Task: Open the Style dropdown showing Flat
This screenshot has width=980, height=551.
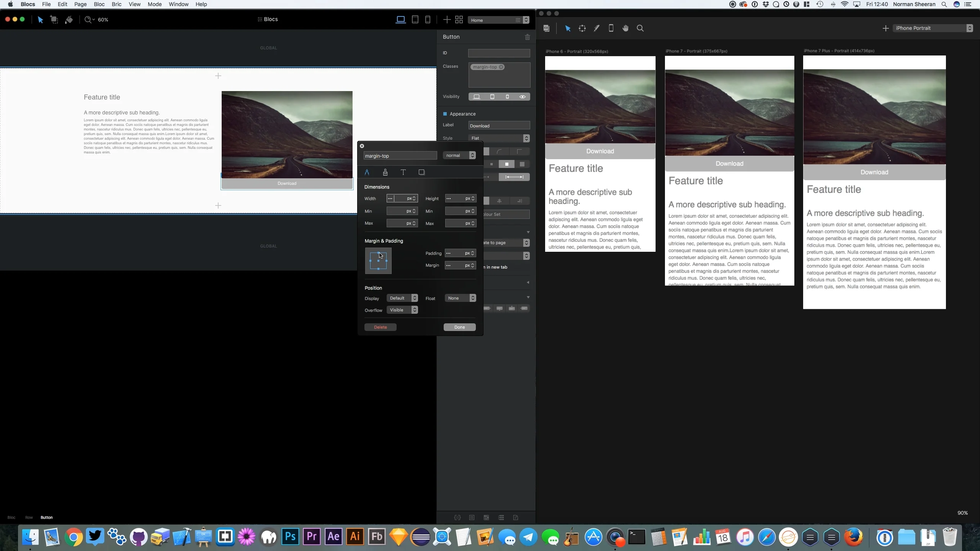Action: point(499,138)
